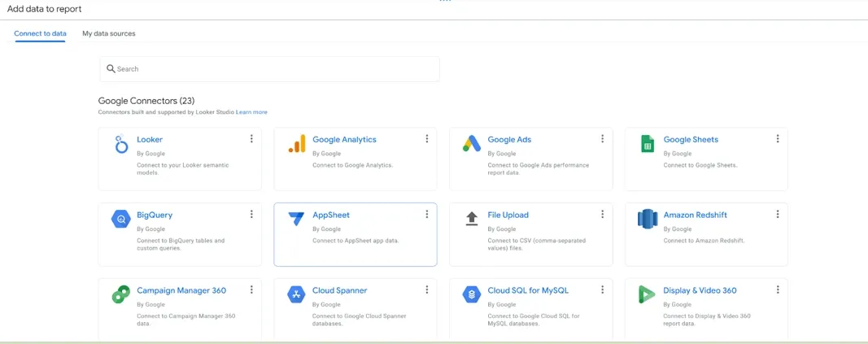The width and height of the screenshot is (868, 344).
Task: Click the BigQuery hexagon icon
Action: 121,220
